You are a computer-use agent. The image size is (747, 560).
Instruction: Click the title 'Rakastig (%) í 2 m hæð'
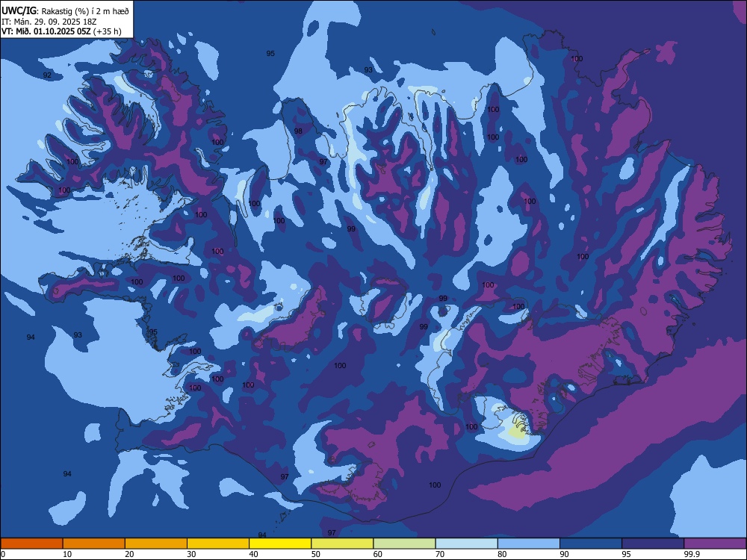coord(85,11)
